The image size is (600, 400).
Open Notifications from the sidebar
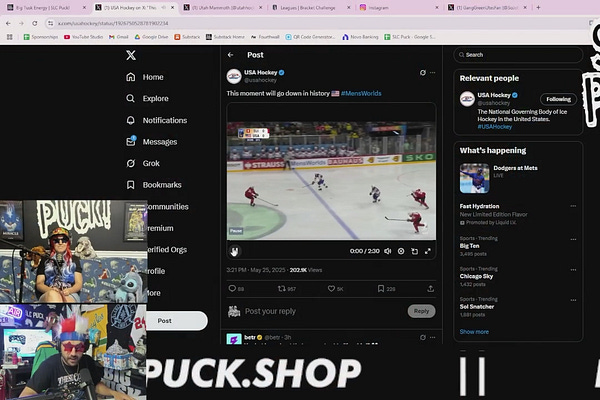coord(157,120)
